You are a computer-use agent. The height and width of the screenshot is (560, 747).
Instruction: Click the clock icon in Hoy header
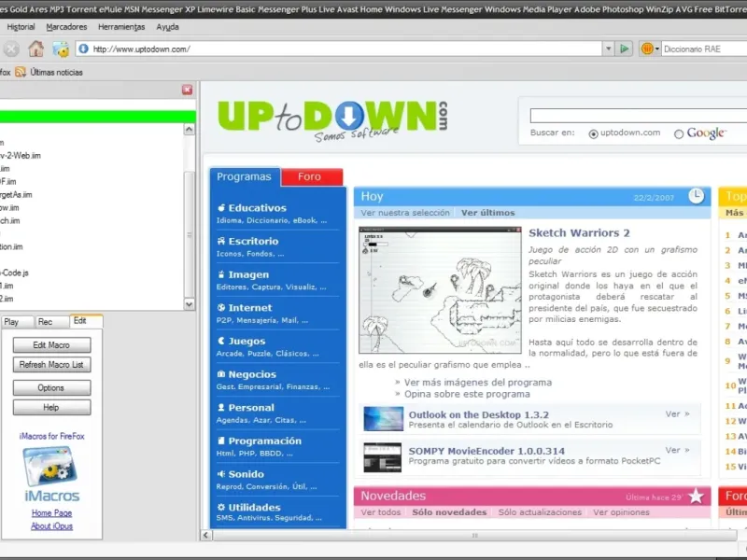coord(696,196)
